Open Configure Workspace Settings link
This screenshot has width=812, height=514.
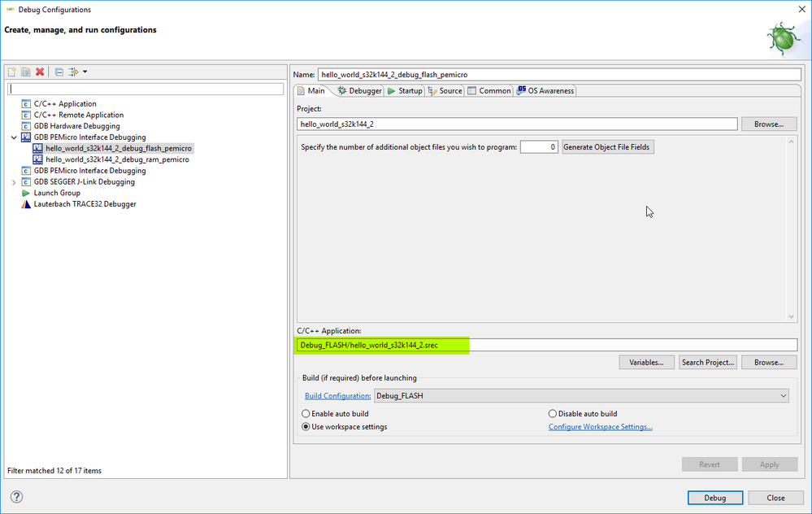[600, 426]
